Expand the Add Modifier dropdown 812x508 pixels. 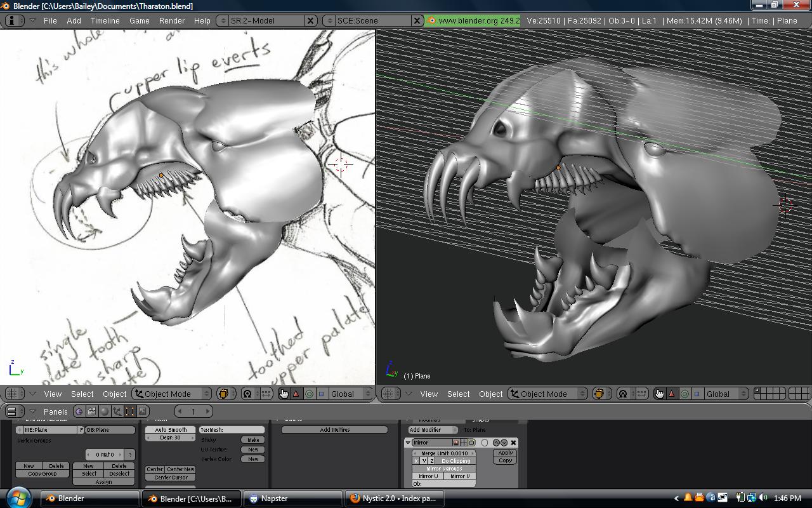[x=428, y=430]
